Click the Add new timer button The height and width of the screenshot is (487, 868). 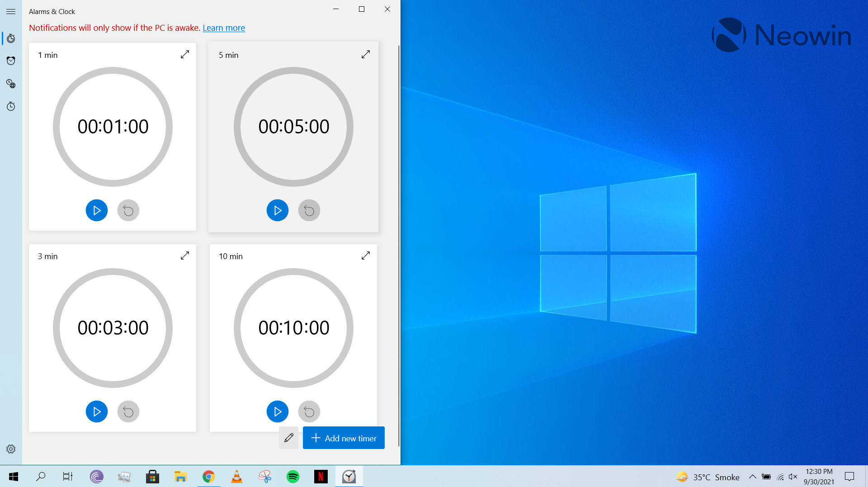344,438
